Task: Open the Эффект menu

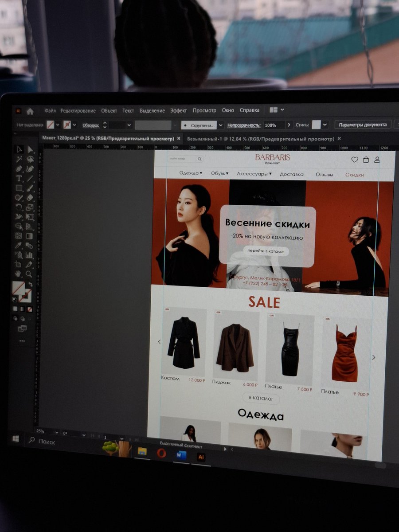Action: point(179,110)
